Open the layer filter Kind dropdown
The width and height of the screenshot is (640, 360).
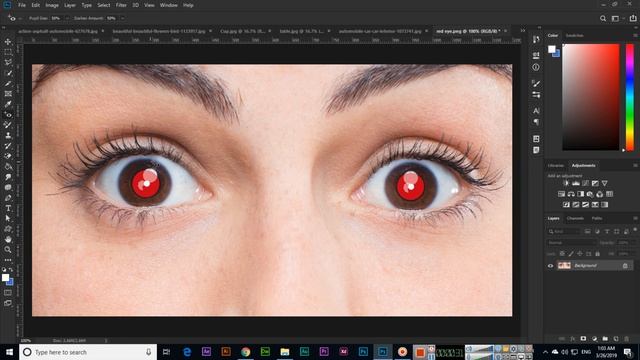(564, 231)
